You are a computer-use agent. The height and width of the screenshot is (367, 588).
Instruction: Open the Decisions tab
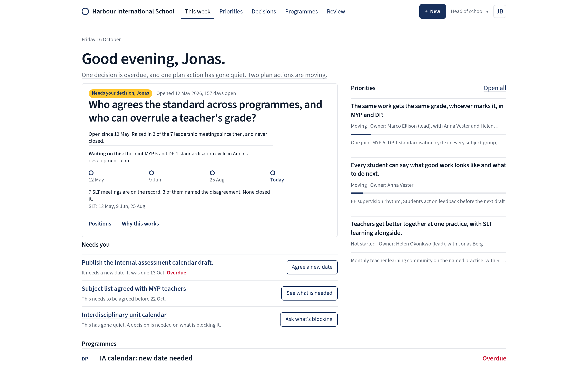click(264, 11)
